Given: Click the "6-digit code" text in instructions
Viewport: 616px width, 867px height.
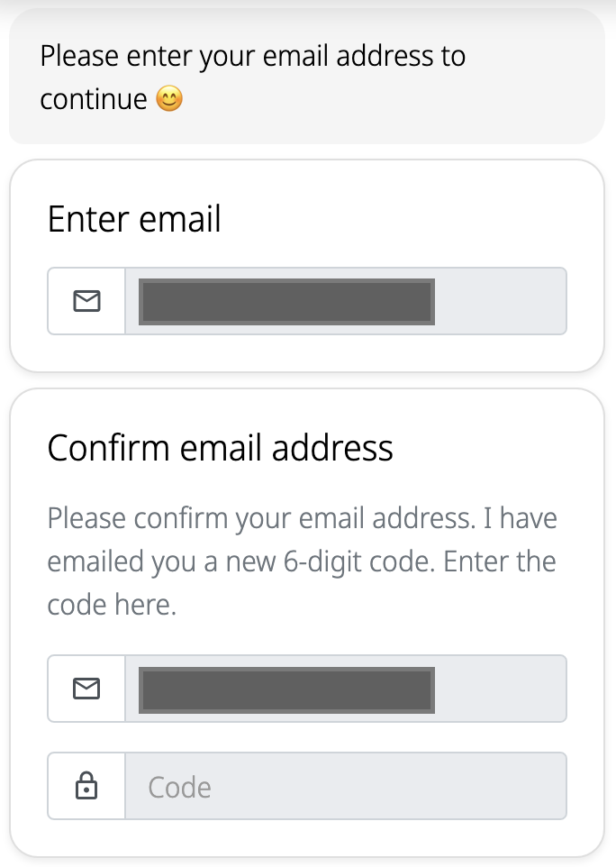Looking at the screenshot, I should [349, 562].
